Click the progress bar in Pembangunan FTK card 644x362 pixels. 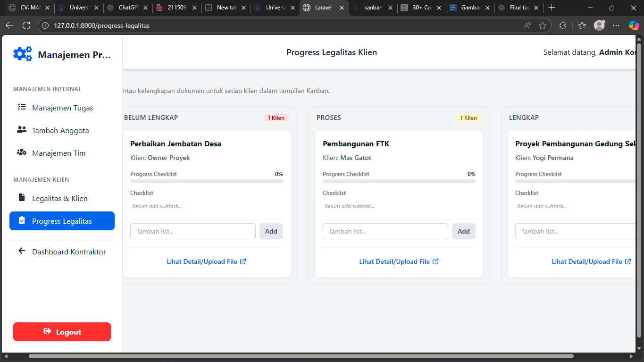point(399,181)
